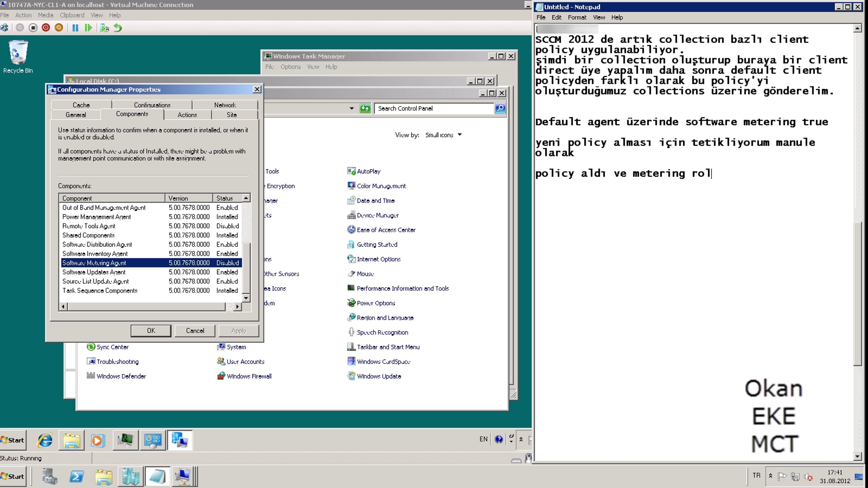Click the Turn Off icon in VM toolbar
The image size is (868, 488).
point(33,28)
